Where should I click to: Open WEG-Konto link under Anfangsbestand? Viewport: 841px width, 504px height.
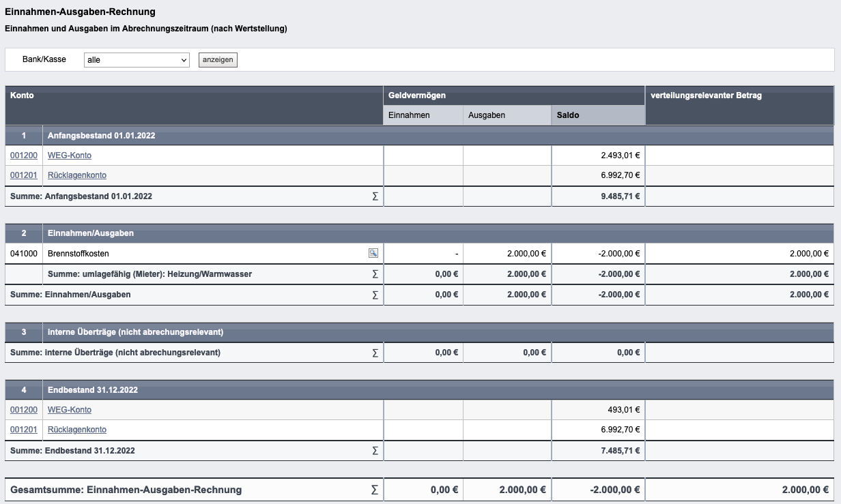click(x=70, y=155)
